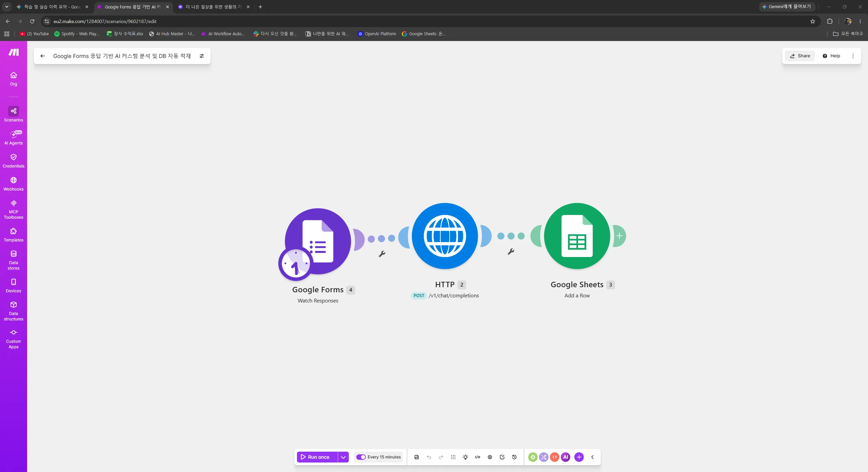
Task: Open Templates in the sidebar
Action: [x=14, y=235]
